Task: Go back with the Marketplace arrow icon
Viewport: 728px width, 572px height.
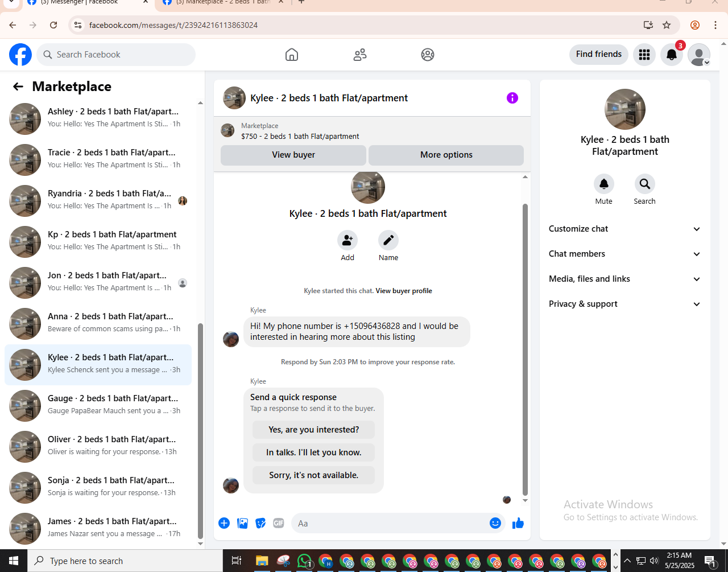Action: (x=18, y=87)
